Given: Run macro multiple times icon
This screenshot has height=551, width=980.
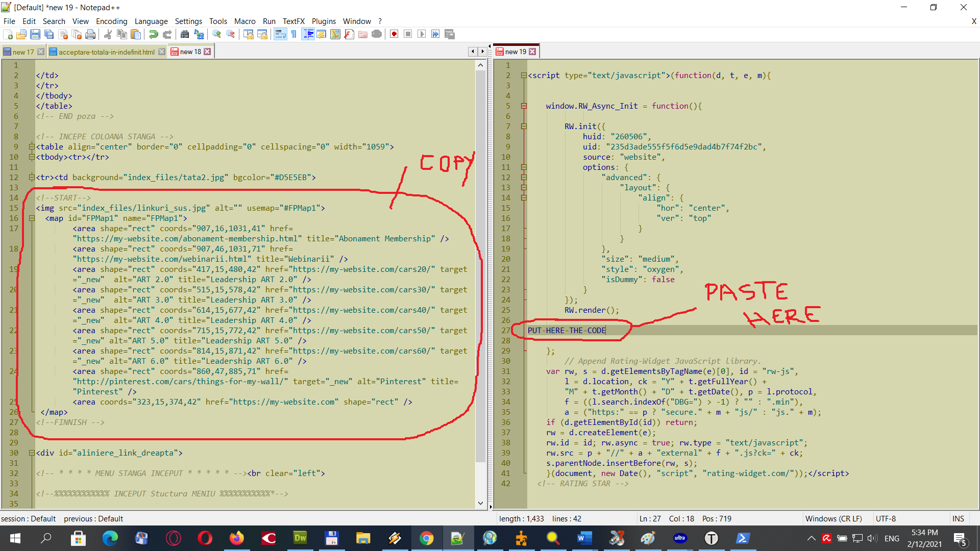Looking at the screenshot, I should point(435,34).
